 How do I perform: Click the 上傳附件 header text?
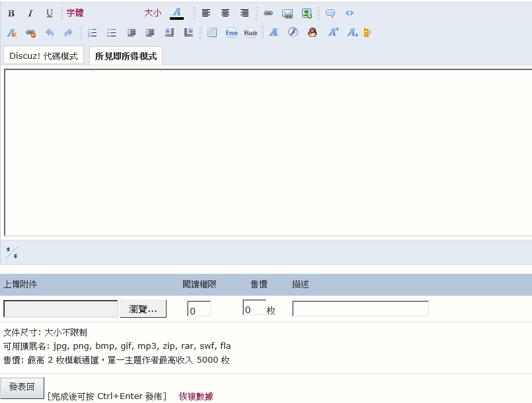(20, 284)
